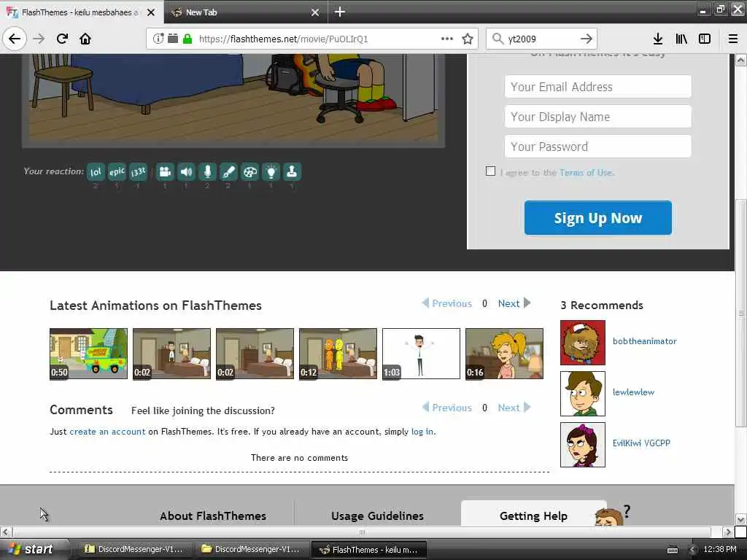Screen dimensions: 747x560
Task: Go to Next page of Latest Animations
Action: pos(514,303)
